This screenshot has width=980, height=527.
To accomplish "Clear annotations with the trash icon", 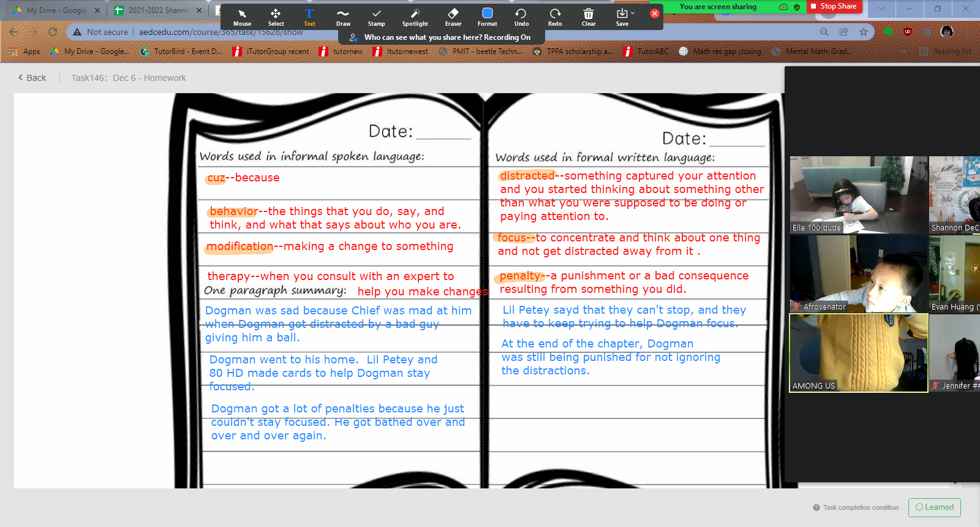I will pyautogui.click(x=588, y=17).
